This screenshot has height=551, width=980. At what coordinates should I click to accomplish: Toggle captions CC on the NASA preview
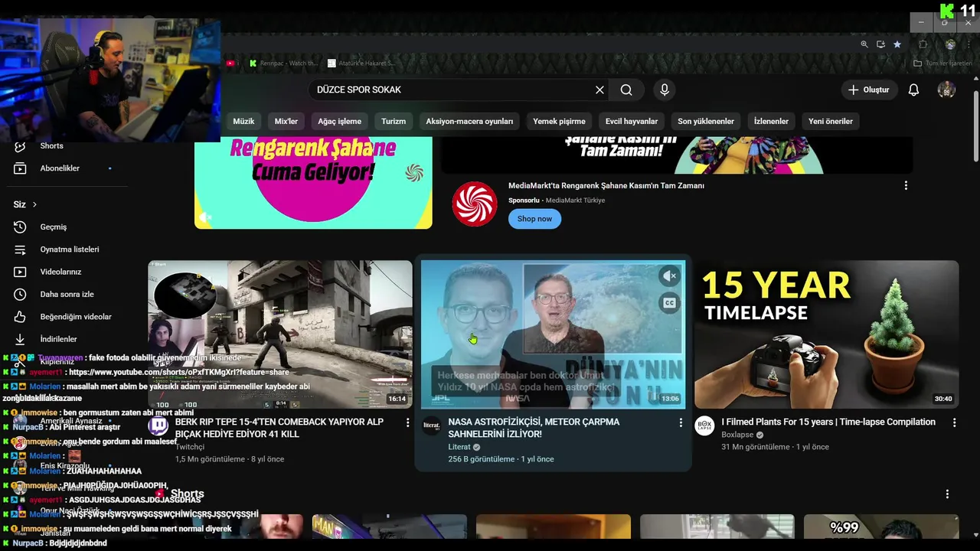(x=669, y=303)
